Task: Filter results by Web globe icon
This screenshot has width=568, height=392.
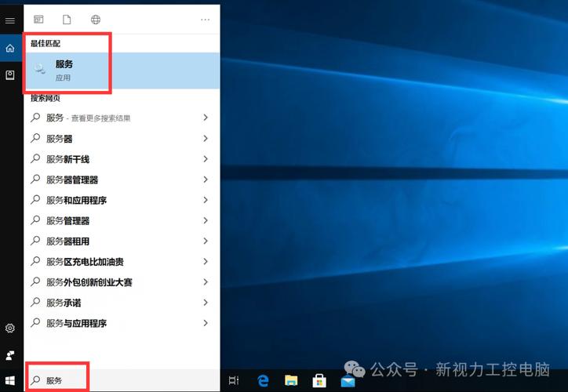Action: tap(96, 20)
